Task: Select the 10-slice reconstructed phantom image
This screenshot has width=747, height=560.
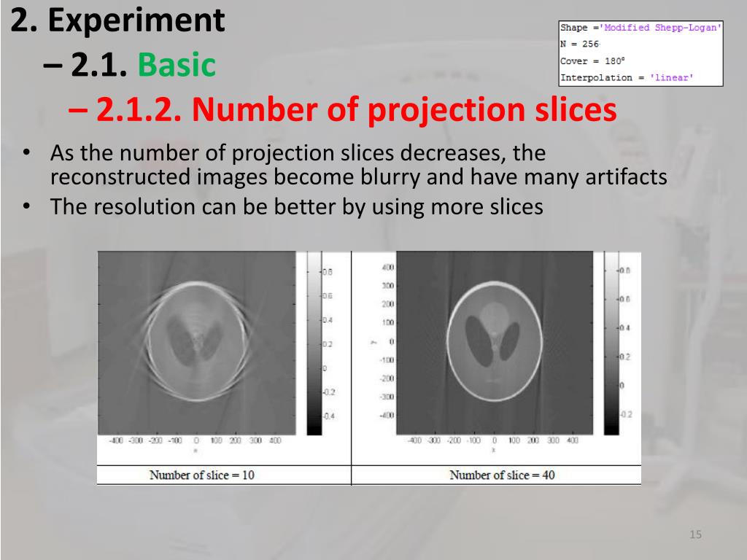Action: (197, 343)
